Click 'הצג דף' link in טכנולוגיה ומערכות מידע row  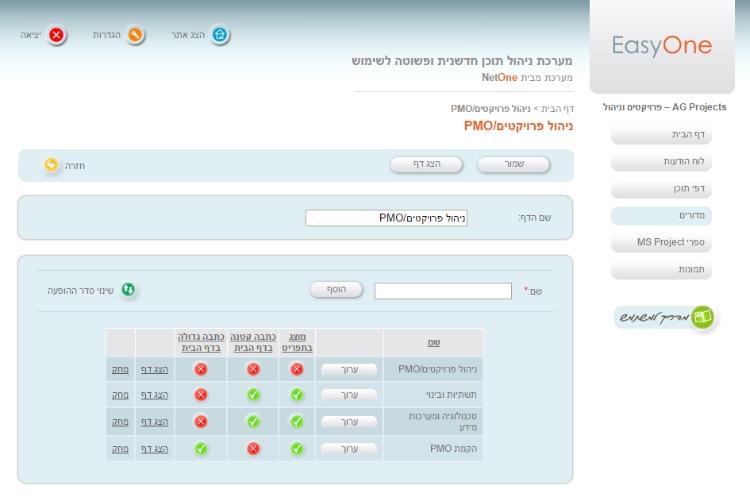click(154, 422)
